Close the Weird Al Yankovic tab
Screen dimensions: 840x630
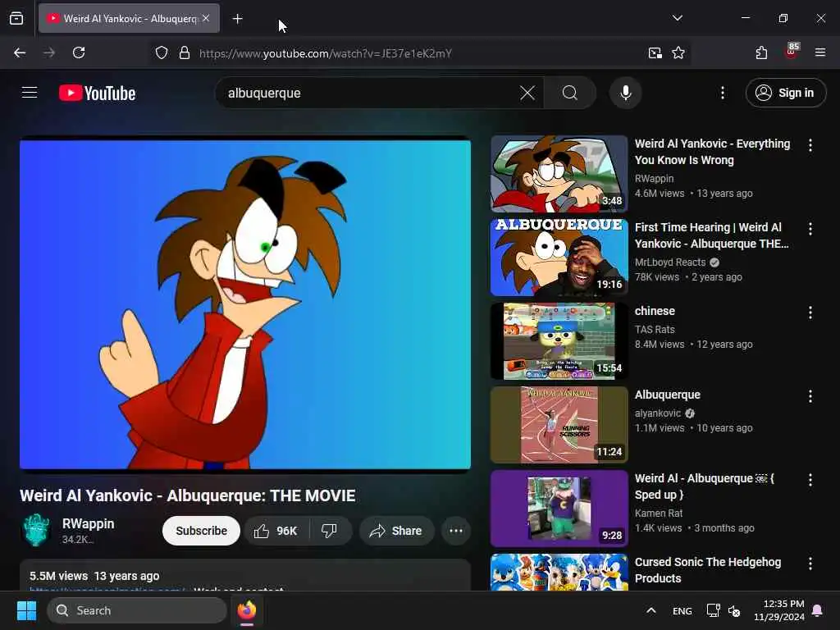pyautogui.click(x=206, y=18)
